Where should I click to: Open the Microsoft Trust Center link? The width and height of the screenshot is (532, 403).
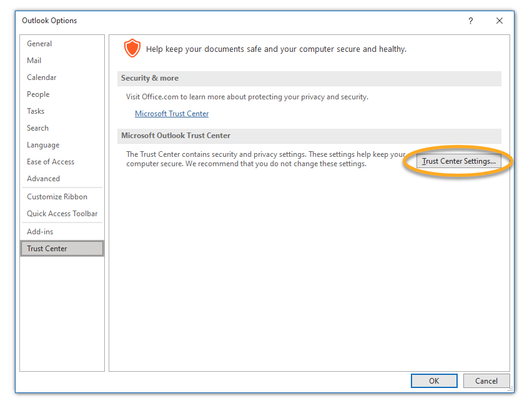point(172,114)
